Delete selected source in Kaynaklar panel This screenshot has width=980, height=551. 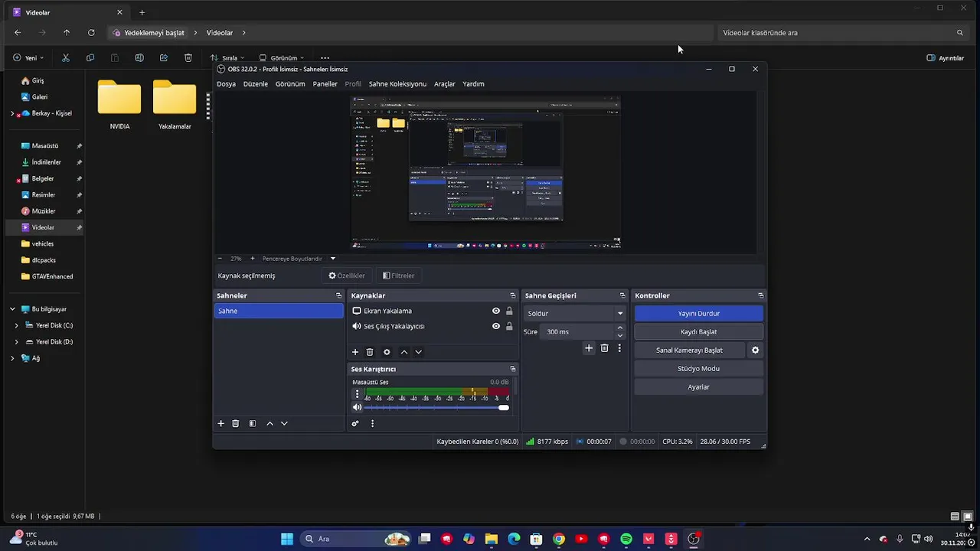click(370, 352)
